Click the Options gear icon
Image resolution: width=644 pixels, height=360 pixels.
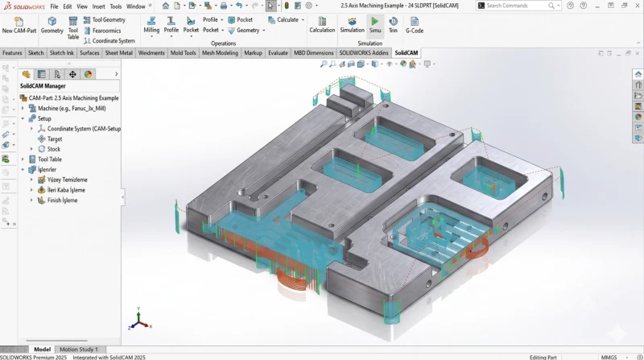point(309,6)
